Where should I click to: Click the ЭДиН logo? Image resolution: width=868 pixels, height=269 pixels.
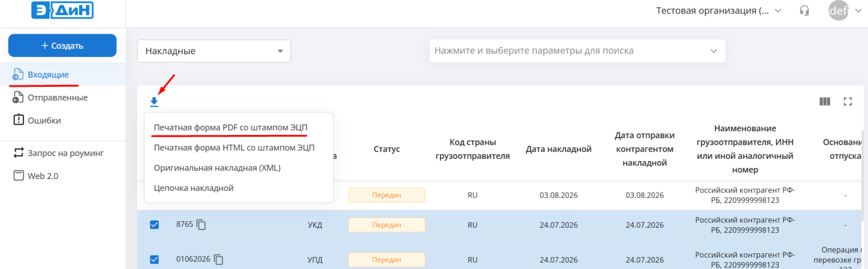coord(62,10)
